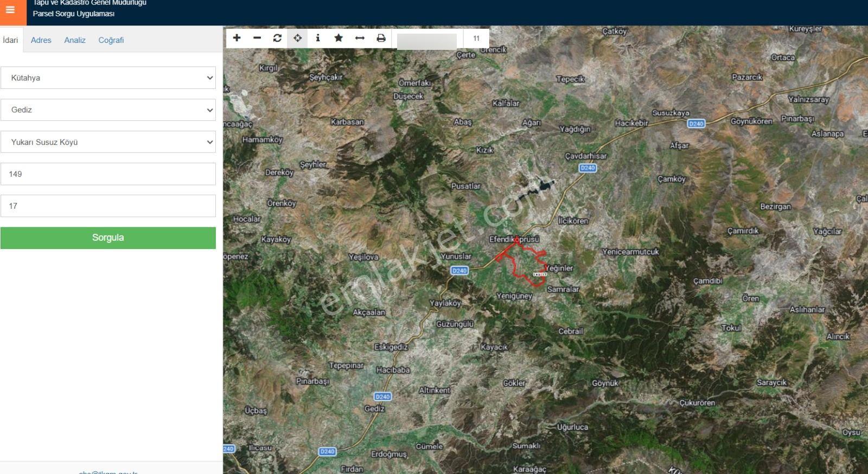The width and height of the screenshot is (868, 474).
Task: Open the Analiz tab
Action: tap(75, 40)
